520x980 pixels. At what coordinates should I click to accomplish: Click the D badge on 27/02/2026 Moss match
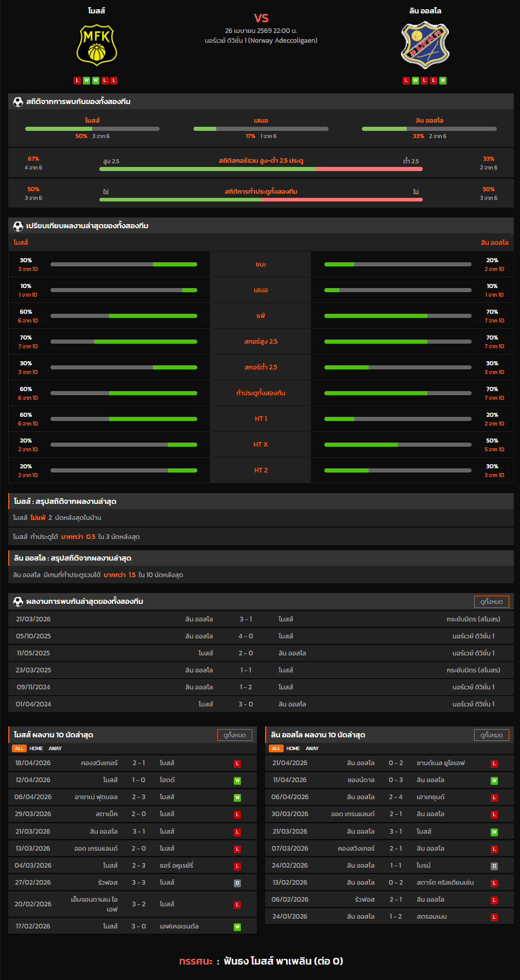pos(237,883)
